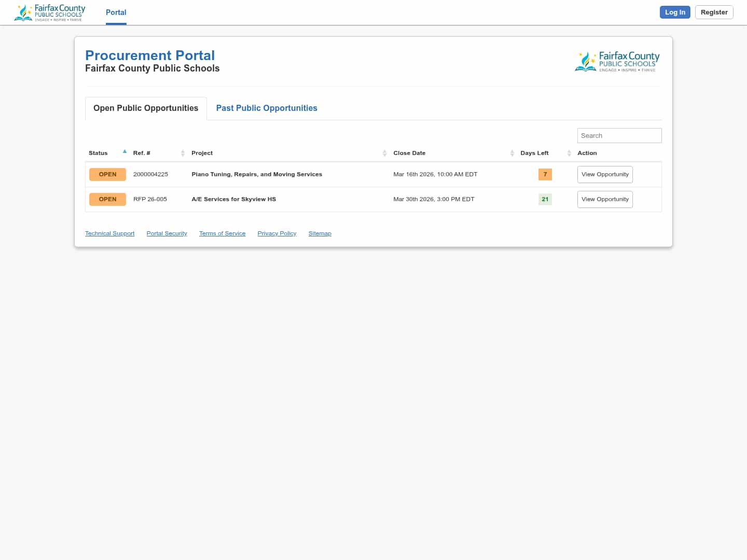Sort by Project column arrows
The width and height of the screenshot is (747, 560).
click(384, 153)
